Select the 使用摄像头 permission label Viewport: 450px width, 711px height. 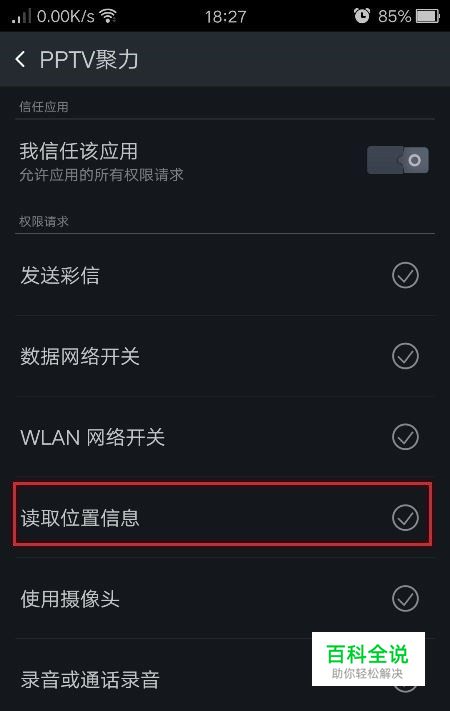point(70,599)
